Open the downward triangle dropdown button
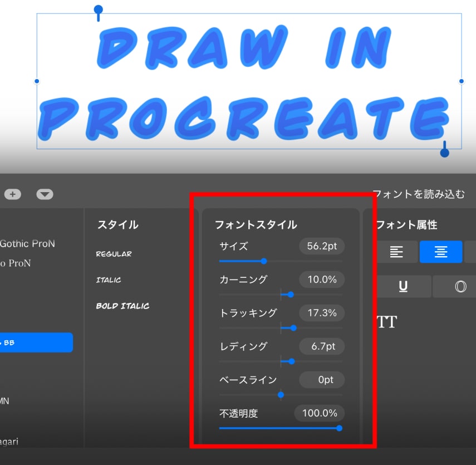Image resolution: width=476 pixels, height=465 pixels. click(x=45, y=194)
